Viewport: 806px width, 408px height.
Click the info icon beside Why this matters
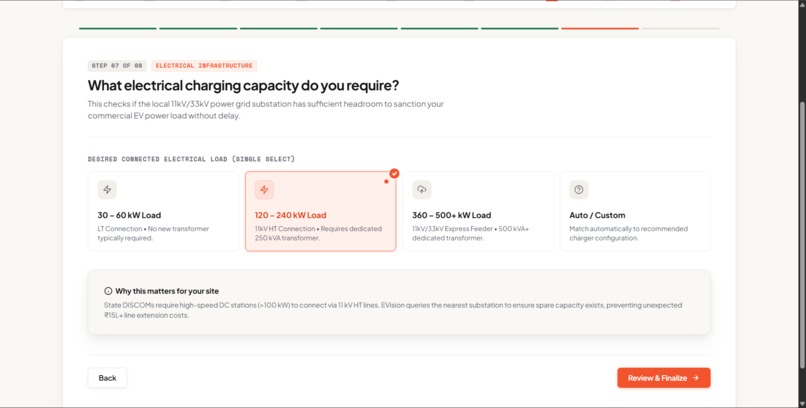click(108, 291)
